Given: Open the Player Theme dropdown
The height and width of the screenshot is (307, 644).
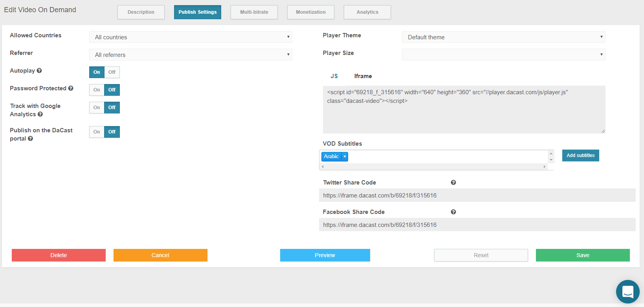Looking at the screenshot, I should click(503, 37).
